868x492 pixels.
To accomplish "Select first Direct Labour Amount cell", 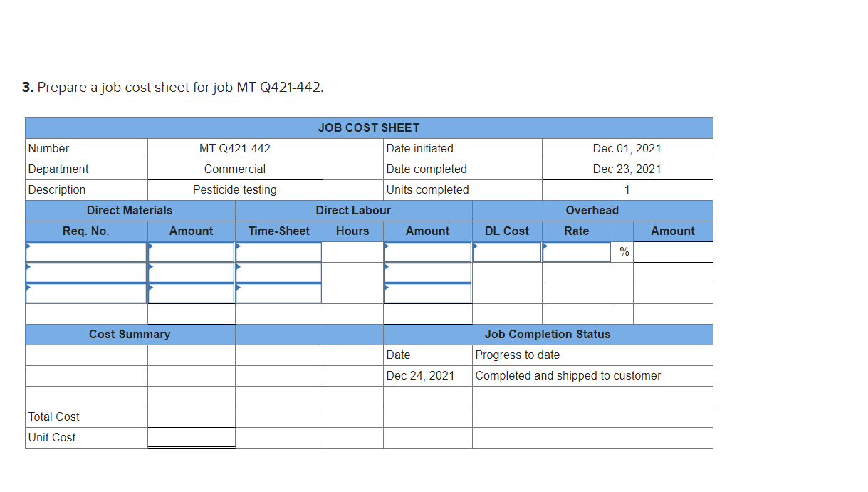I will point(427,252).
